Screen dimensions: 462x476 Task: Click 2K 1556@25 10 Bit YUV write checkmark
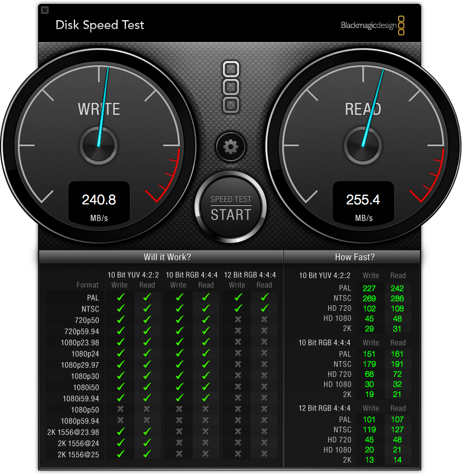(x=121, y=454)
